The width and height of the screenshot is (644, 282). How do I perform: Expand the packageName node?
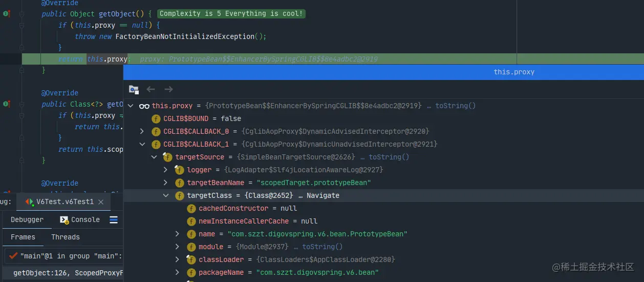tap(177, 272)
